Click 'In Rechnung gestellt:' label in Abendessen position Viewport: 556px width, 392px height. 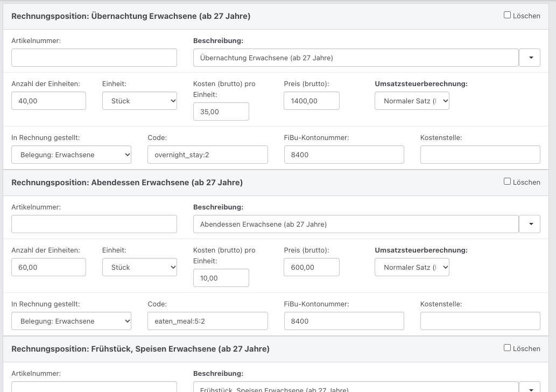coord(45,304)
